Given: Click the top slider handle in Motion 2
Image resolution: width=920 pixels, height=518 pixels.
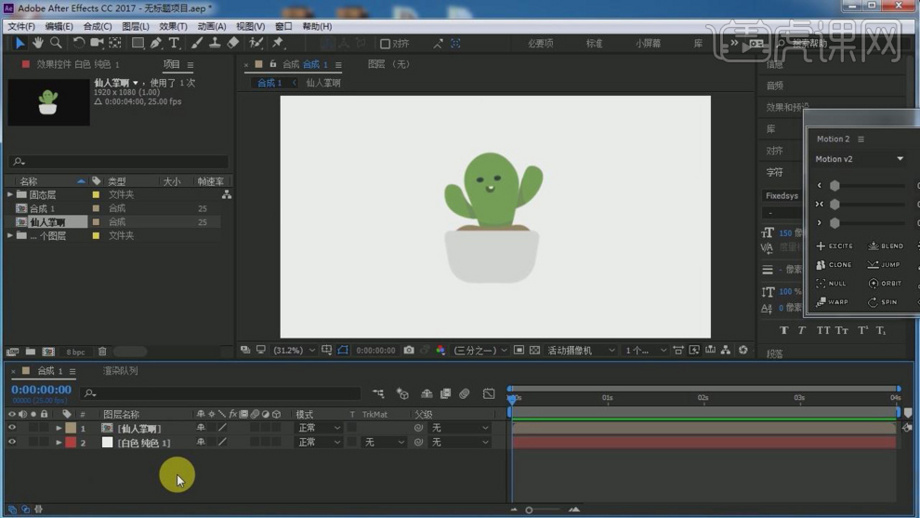Looking at the screenshot, I should coord(834,186).
